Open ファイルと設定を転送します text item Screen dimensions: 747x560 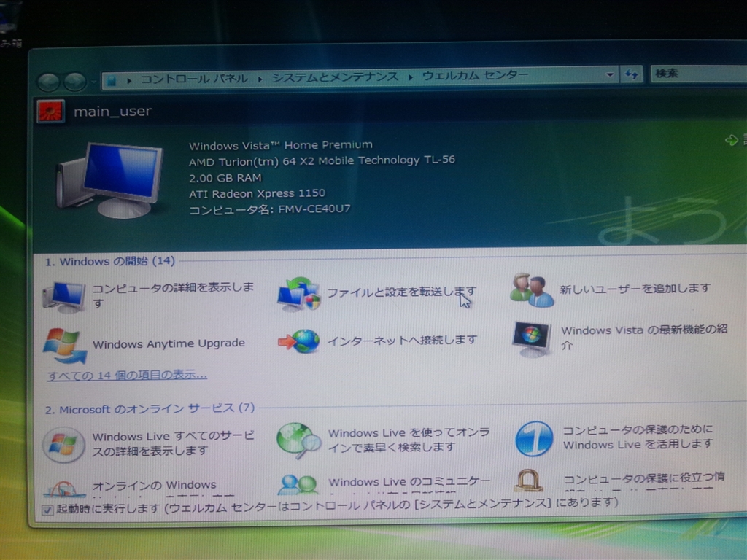(x=401, y=292)
